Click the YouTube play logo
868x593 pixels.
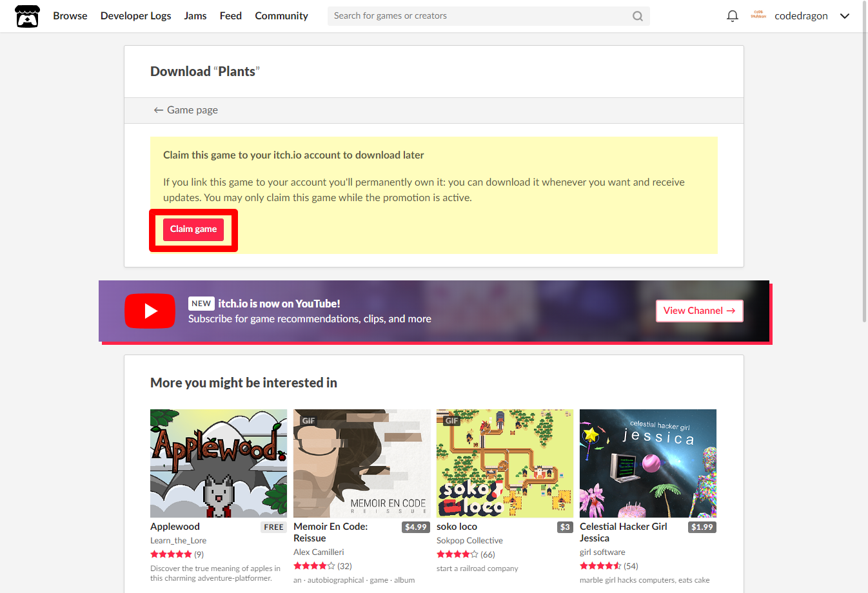[150, 311]
